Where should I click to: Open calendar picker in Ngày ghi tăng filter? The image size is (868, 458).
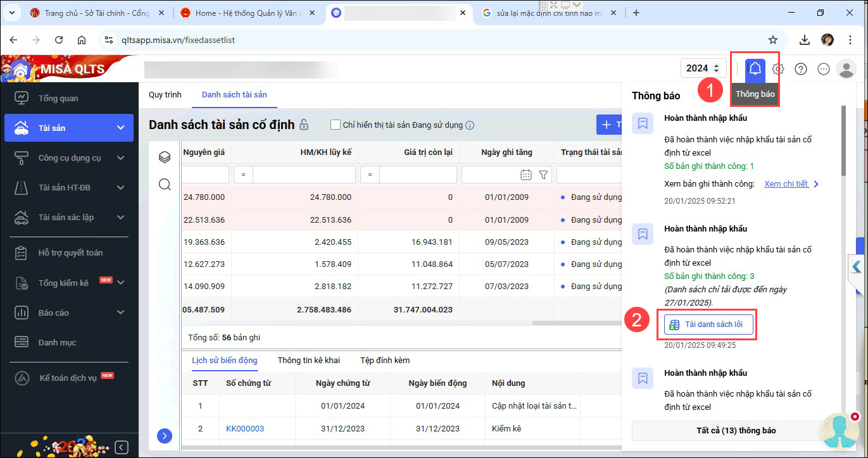pyautogui.click(x=525, y=175)
